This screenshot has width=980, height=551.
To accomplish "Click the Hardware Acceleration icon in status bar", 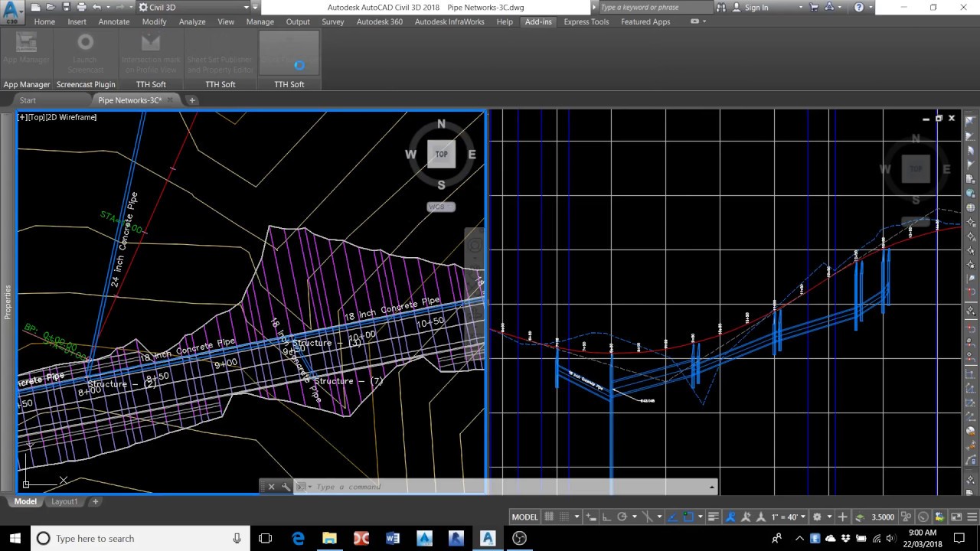I will tap(923, 517).
